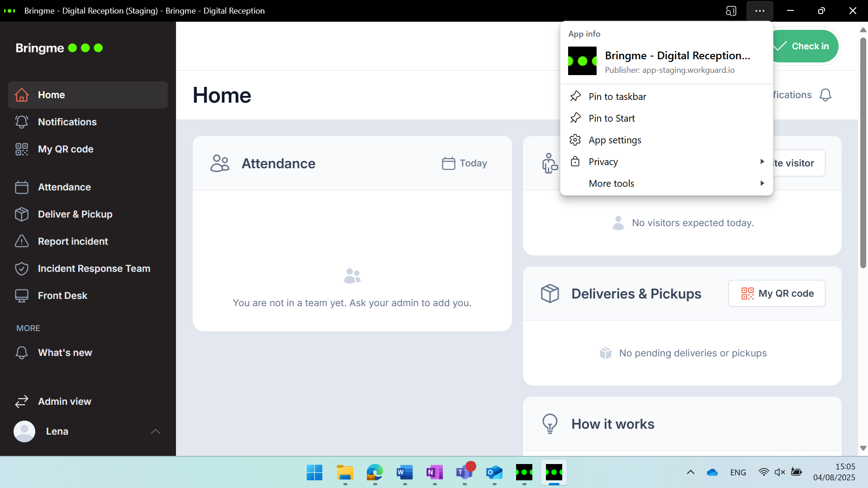Viewport: 868px width, 488px height.
Task: Open Microsoft Teams from taskbar
Action: pyautogui.click(x=465, y=473)
